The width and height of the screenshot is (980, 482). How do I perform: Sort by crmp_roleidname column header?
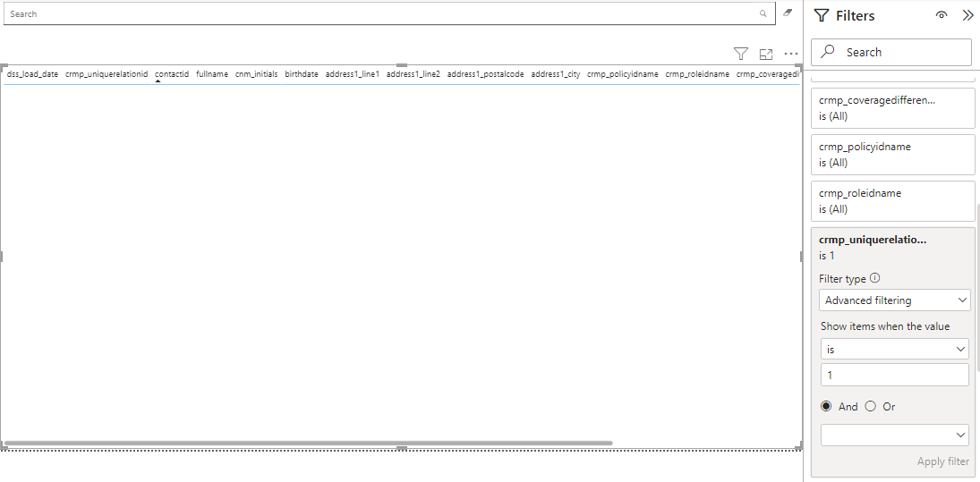coord(697,74)
